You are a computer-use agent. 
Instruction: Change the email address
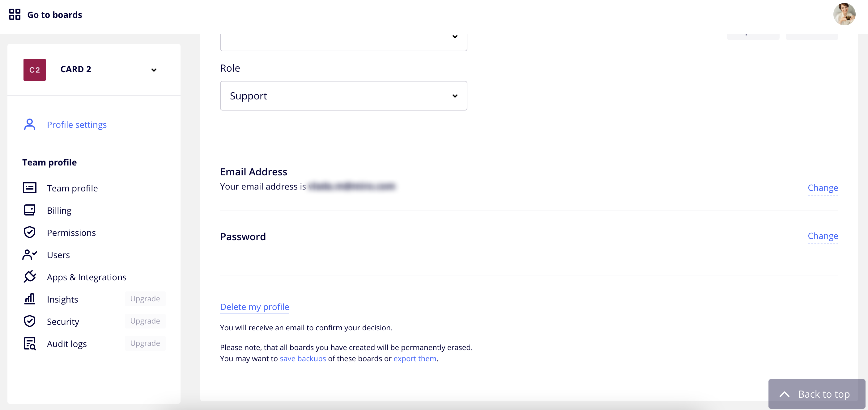coord(823,187)
